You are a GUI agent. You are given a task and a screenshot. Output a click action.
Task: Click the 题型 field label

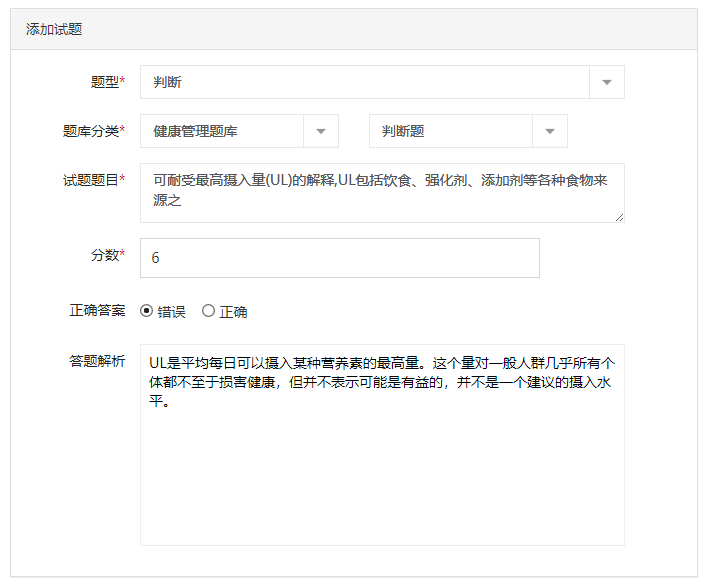click(108, 82)
